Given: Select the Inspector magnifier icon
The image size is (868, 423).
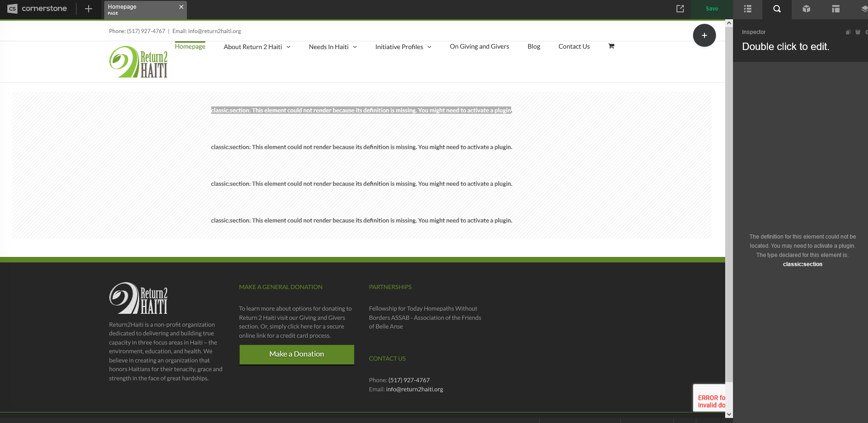Looking at the screenshot, I should click(777, 9).
